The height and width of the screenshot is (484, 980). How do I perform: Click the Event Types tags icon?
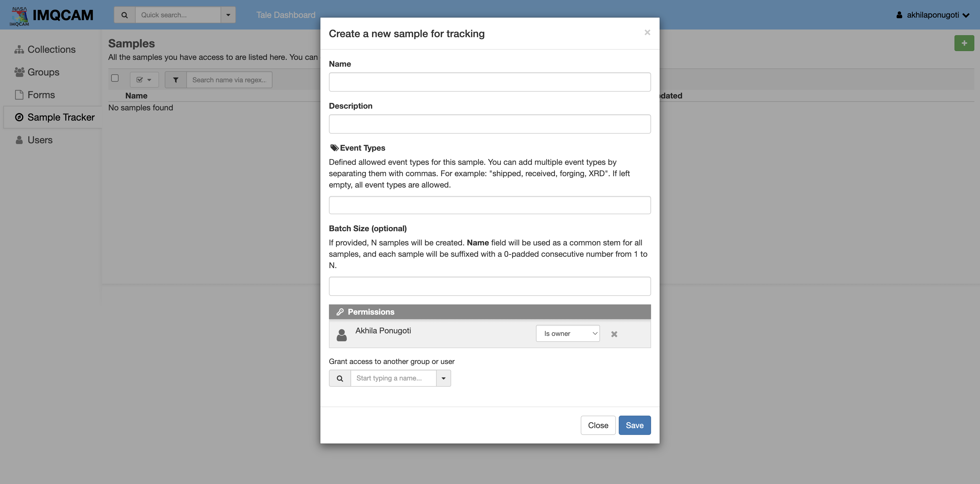[334, 148]
